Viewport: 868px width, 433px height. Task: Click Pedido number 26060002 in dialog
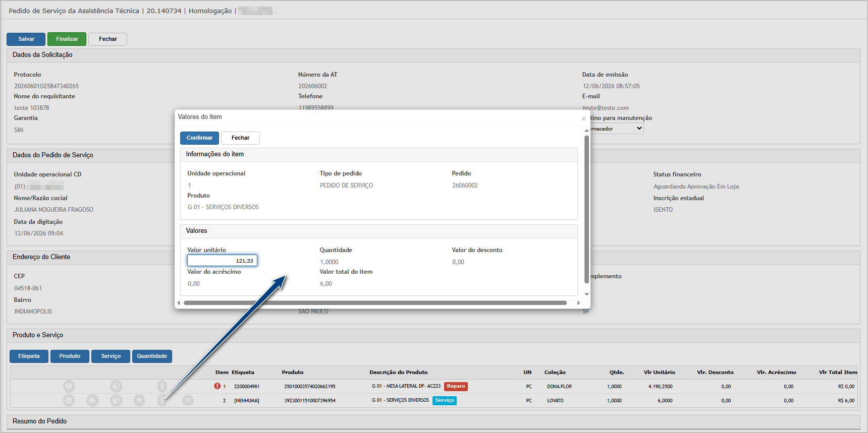point(465,185)
